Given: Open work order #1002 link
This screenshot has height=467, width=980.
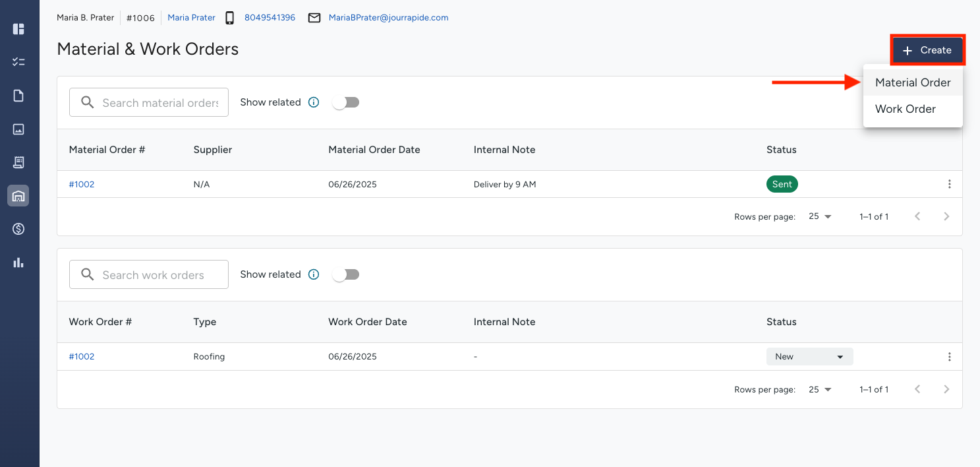Looking at the screenshot, I should point(82,357).
